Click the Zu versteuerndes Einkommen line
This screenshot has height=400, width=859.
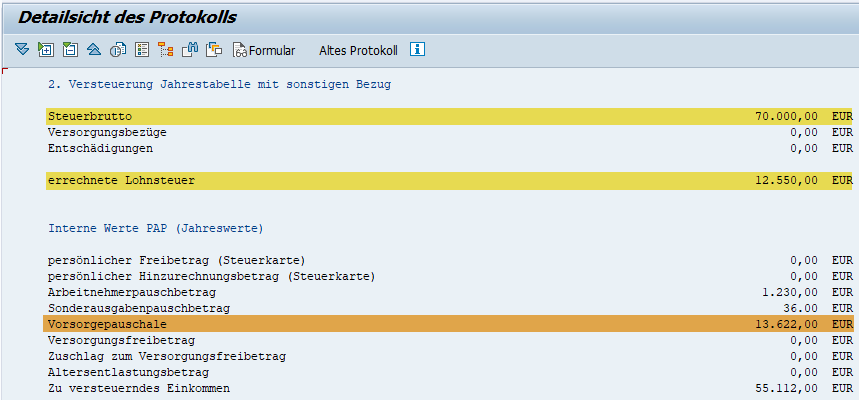[449, 388]
